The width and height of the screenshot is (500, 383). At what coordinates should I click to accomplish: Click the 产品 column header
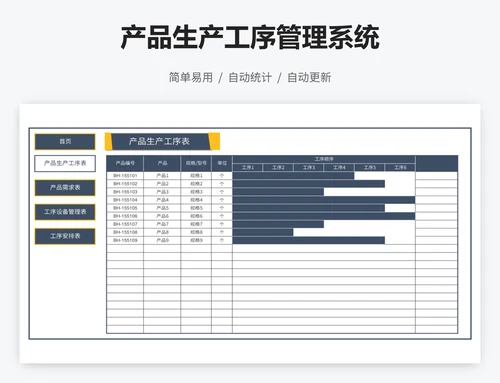coord(162,163)
